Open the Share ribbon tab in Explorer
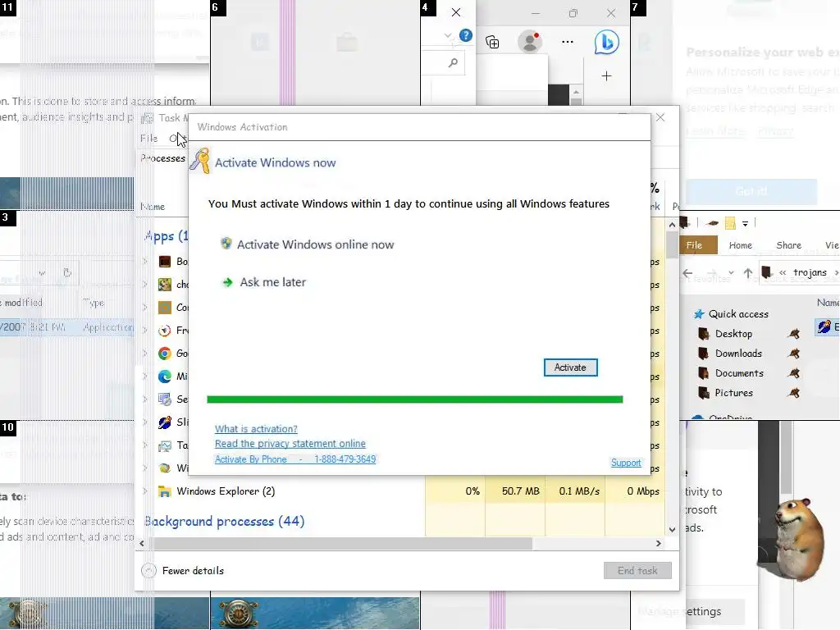The image size is (840, 630). click(788, 244)
